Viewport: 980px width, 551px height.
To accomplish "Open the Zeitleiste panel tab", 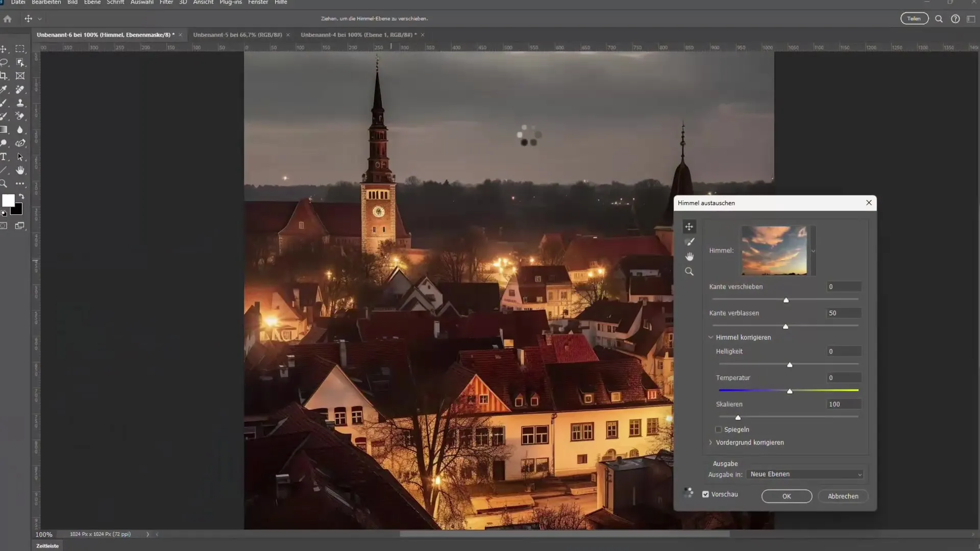I will point(47,546).
